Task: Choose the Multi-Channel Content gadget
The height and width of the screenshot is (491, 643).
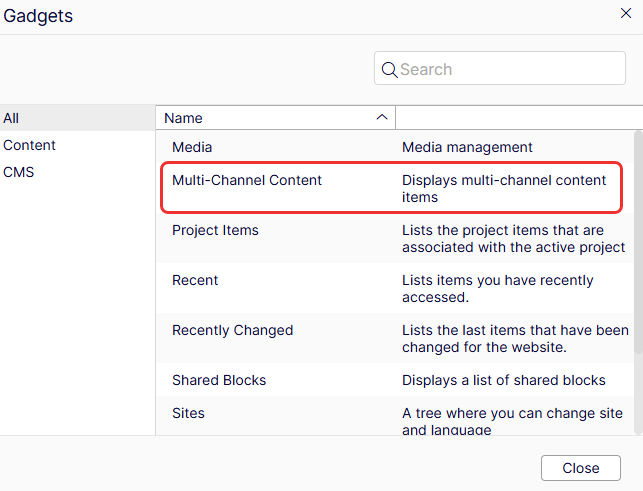Action: [392, 188]
